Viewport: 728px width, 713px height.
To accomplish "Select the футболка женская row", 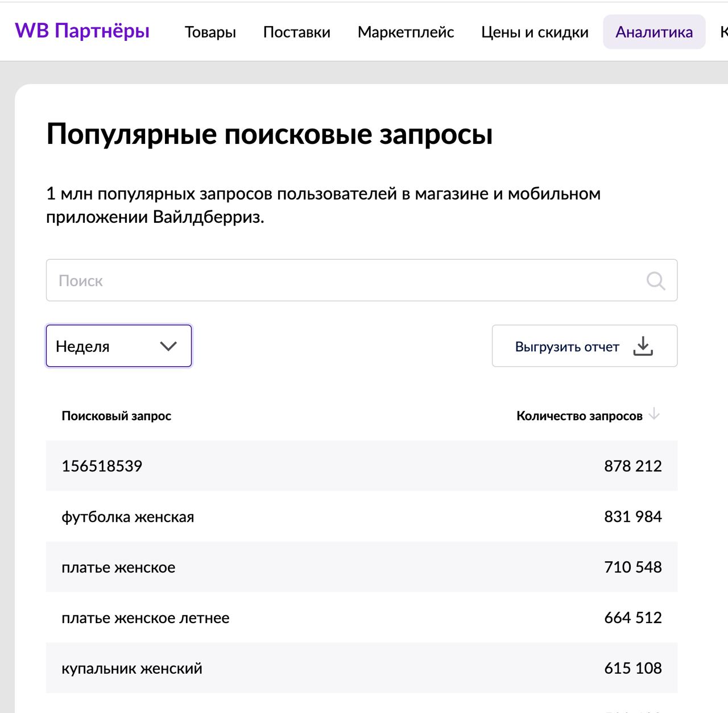I will (362, 516).
